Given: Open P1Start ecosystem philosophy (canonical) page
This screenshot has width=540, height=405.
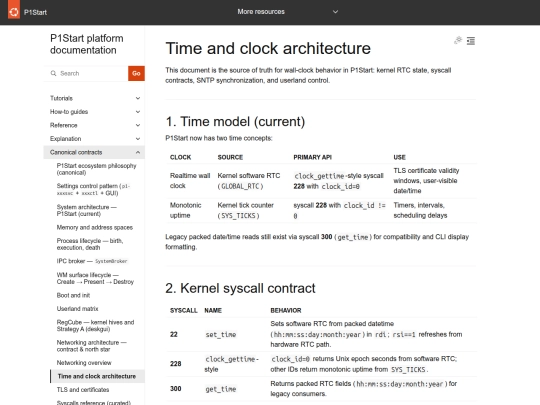Looking at the screenshot, I should [x=96, y=169].
